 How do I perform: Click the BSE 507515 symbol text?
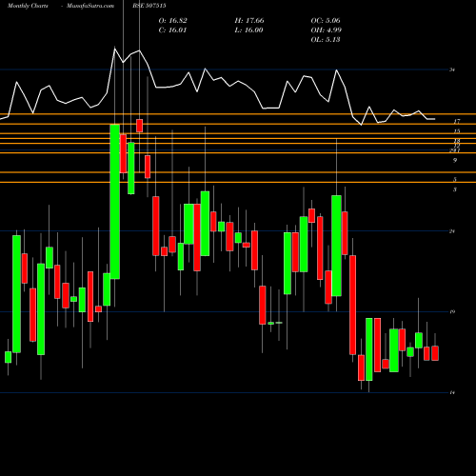click(149, 6)
